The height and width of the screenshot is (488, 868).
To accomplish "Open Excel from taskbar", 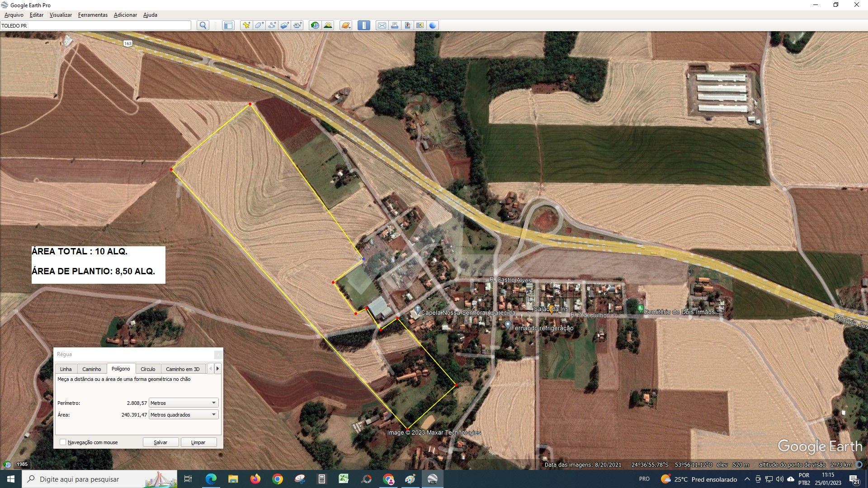I will 344,479.
